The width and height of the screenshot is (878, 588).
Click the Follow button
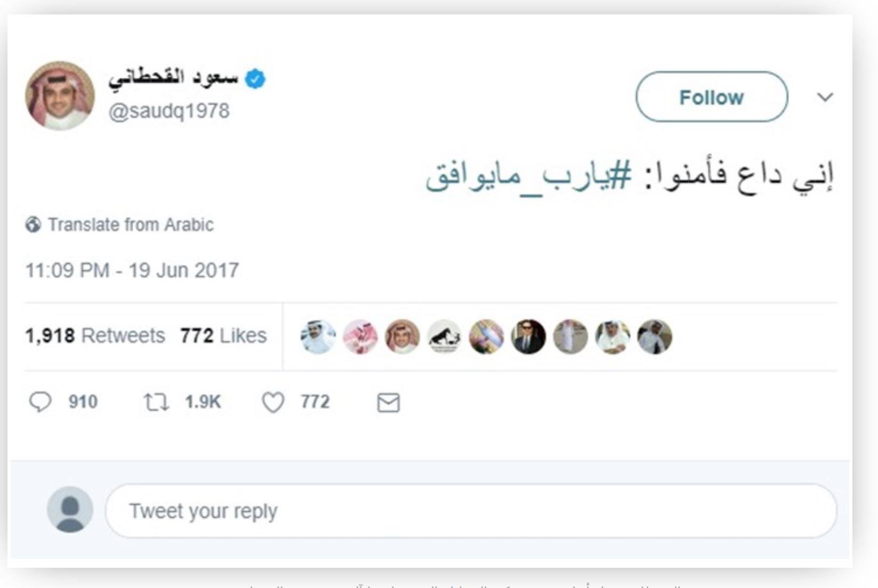712,97
